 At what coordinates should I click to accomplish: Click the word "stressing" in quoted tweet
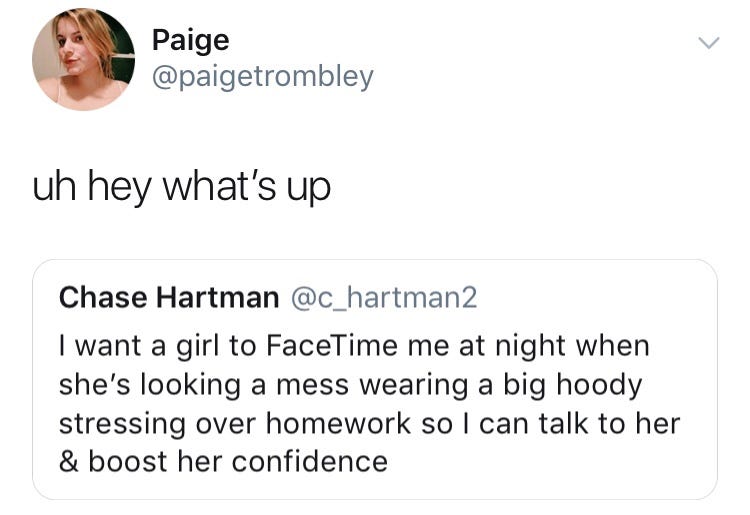122,425
